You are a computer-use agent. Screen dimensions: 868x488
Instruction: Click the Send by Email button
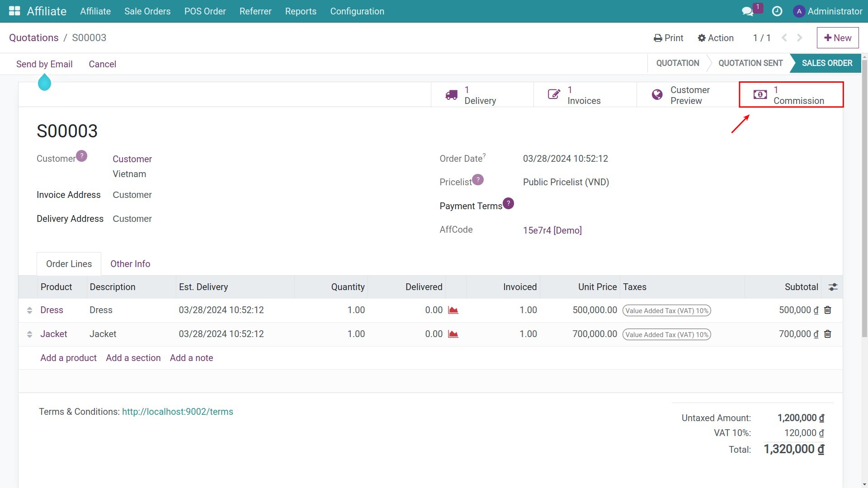pos(44,64)
